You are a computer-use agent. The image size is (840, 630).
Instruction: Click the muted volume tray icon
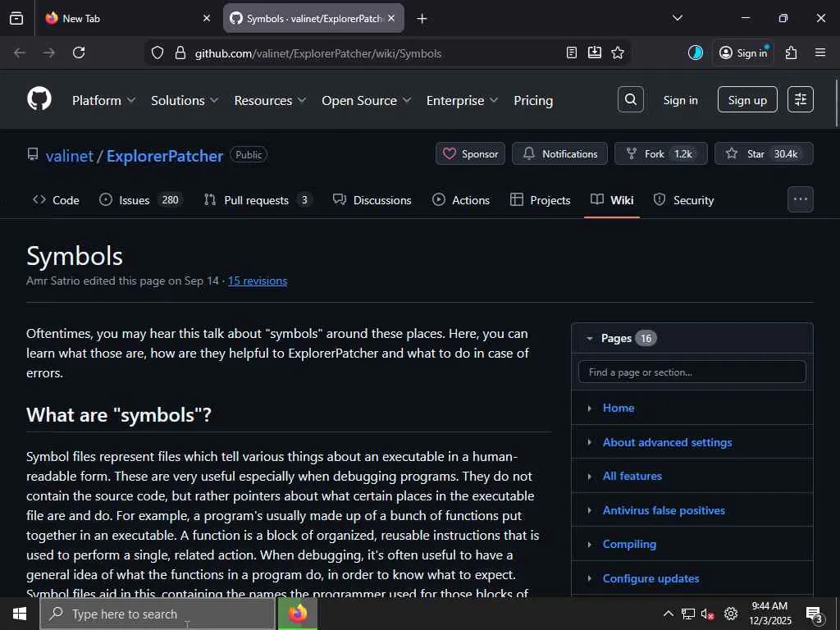pos(707,614)
